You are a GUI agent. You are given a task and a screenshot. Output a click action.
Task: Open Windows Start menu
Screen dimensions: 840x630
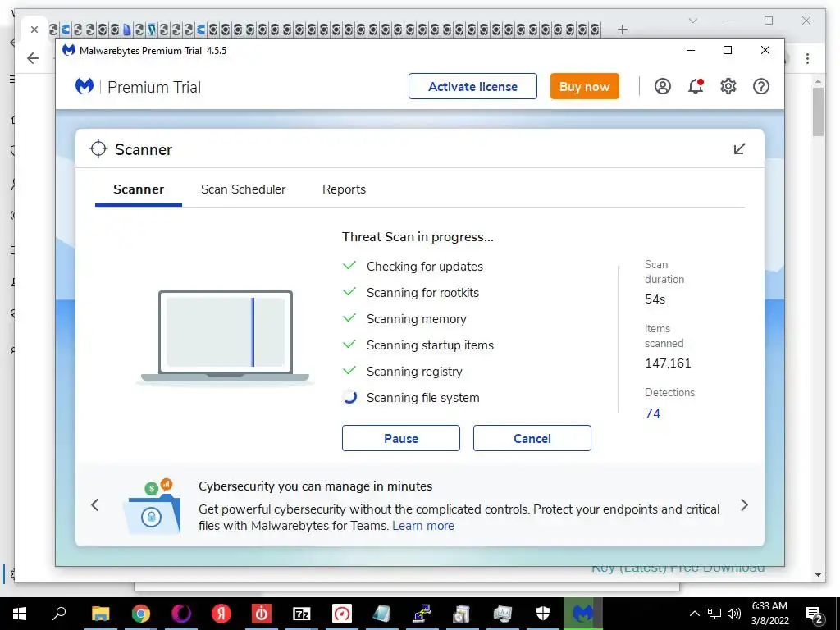pyautogui.click(x=20, y=614)
